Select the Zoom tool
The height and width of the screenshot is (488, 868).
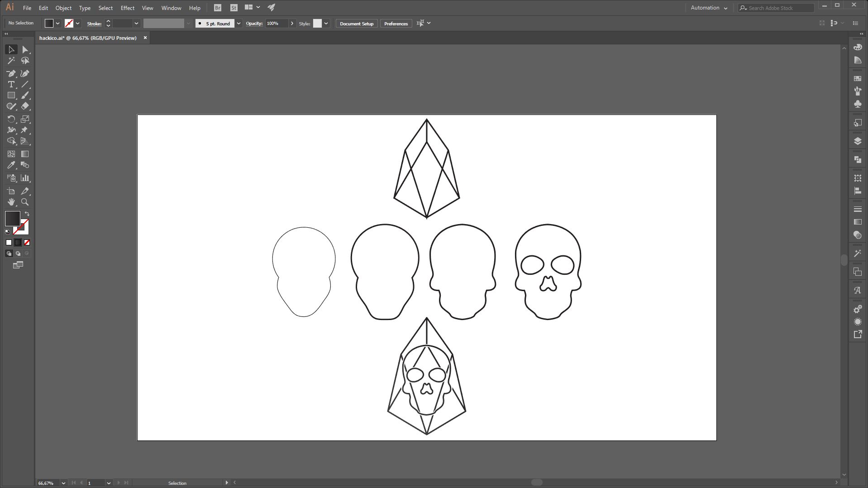point(25,202)
